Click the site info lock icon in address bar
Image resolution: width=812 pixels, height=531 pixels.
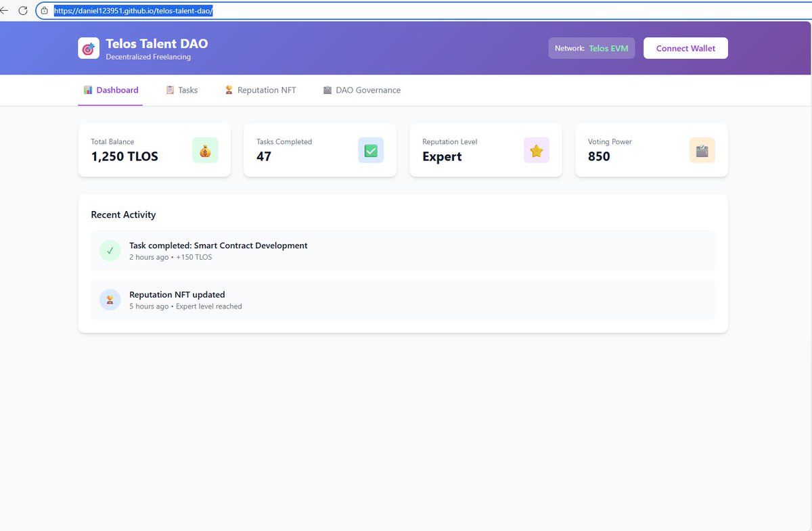click(x=45, y=11)
